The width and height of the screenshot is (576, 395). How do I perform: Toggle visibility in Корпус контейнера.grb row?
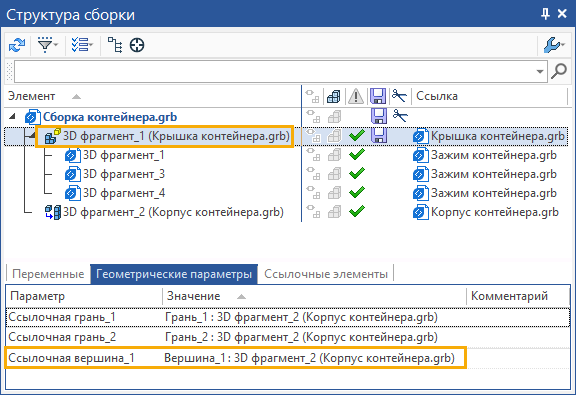click(x=313, y=212)
